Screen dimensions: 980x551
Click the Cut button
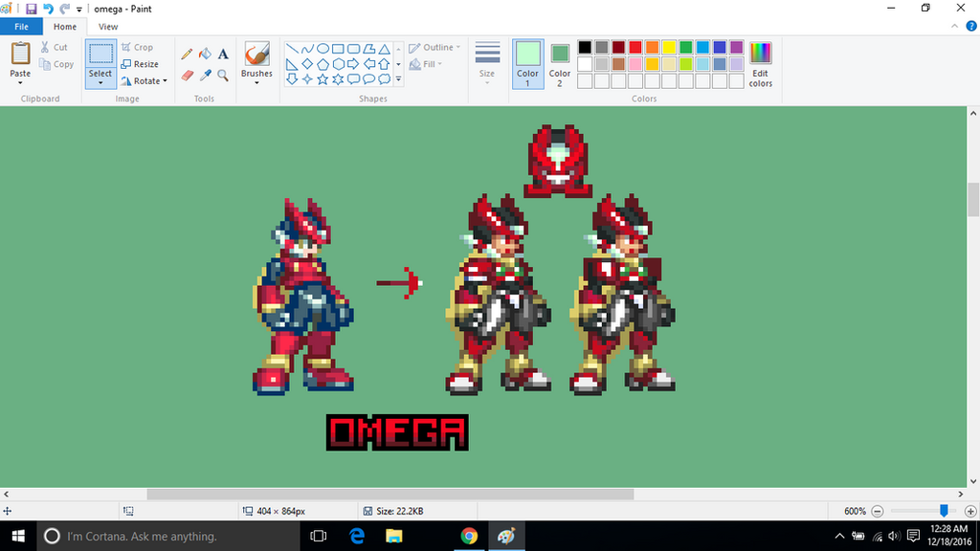point(54,48)
